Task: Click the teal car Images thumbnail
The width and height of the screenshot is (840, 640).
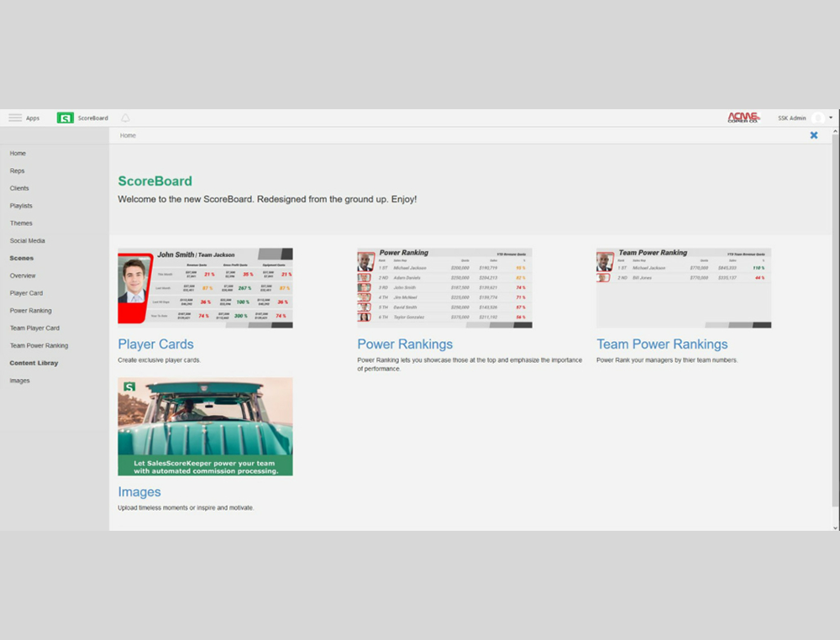Action: [205, 427]
